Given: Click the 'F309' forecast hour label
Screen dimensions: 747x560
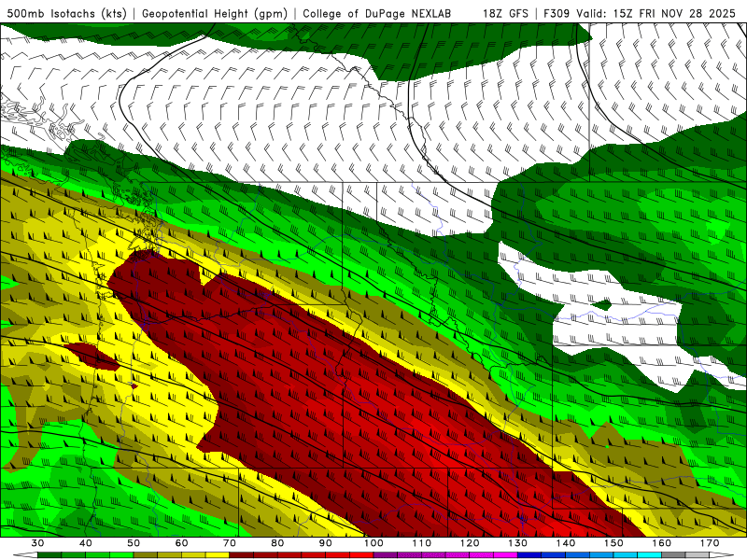Looking at the screenshot, I should pyautogui.click(x=557, y=14).
